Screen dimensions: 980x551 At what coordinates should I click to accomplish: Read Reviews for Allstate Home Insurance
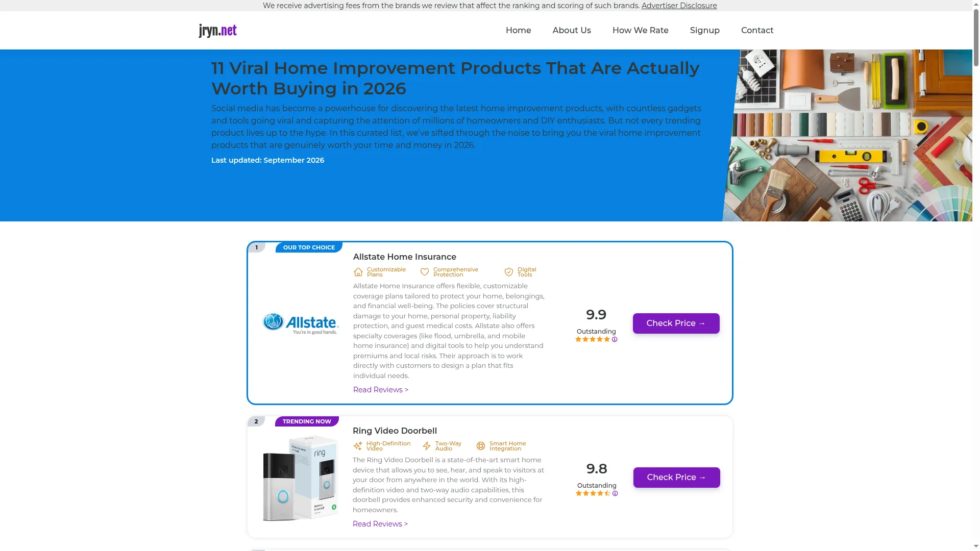point(381,390)
